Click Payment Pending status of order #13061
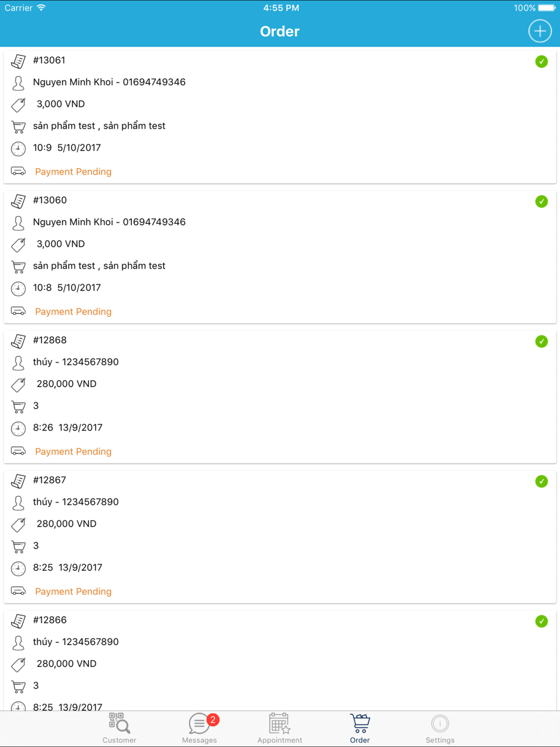 [73, 172]
